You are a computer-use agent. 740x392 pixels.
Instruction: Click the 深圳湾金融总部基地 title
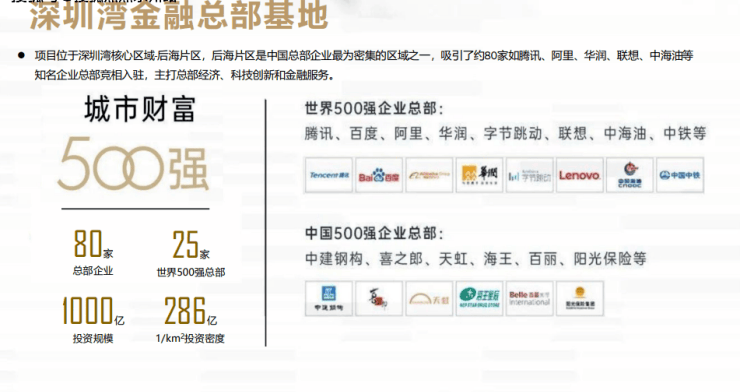point(179,15)
